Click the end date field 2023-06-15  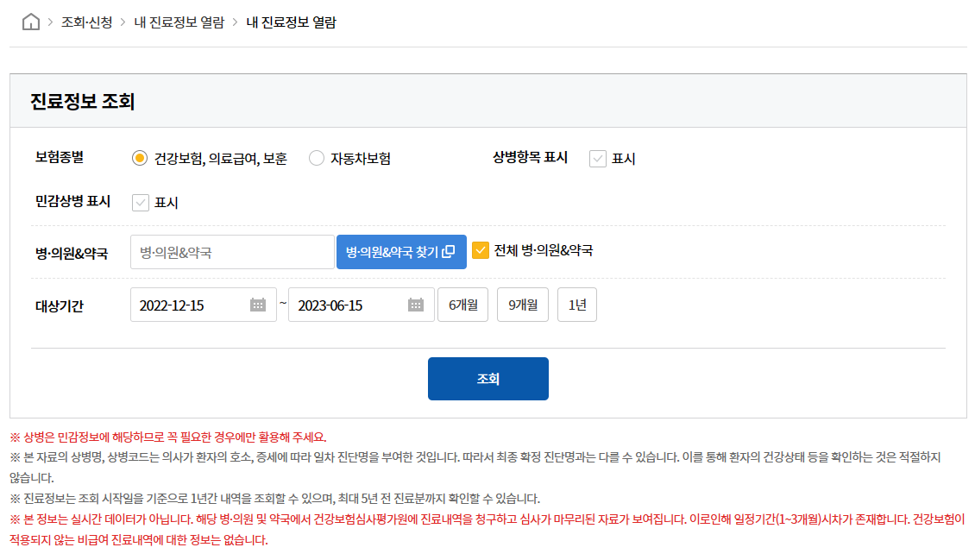coord(362,305)
